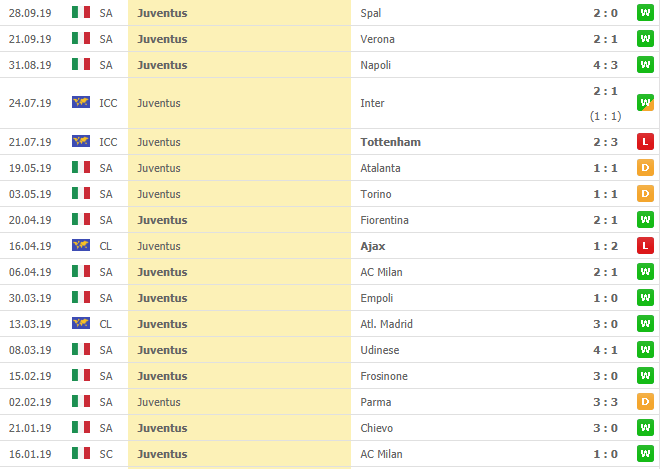The width and height of the screenshot is (660, 469).
Task: Click the orange D icon for Parma match
Action: pyautogui.click(x=645, y=402)
